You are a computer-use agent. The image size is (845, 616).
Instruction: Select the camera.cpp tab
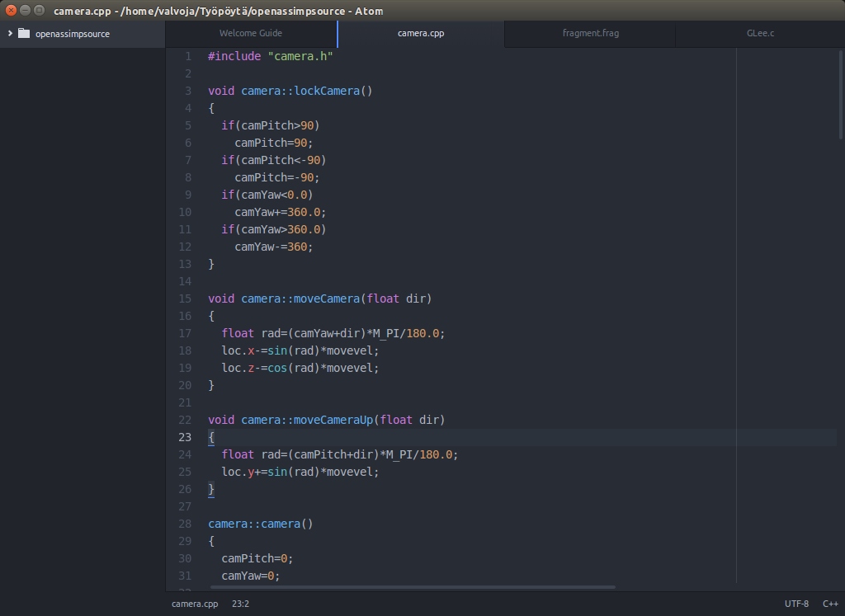pyautogui.click(x=421, y=34)
